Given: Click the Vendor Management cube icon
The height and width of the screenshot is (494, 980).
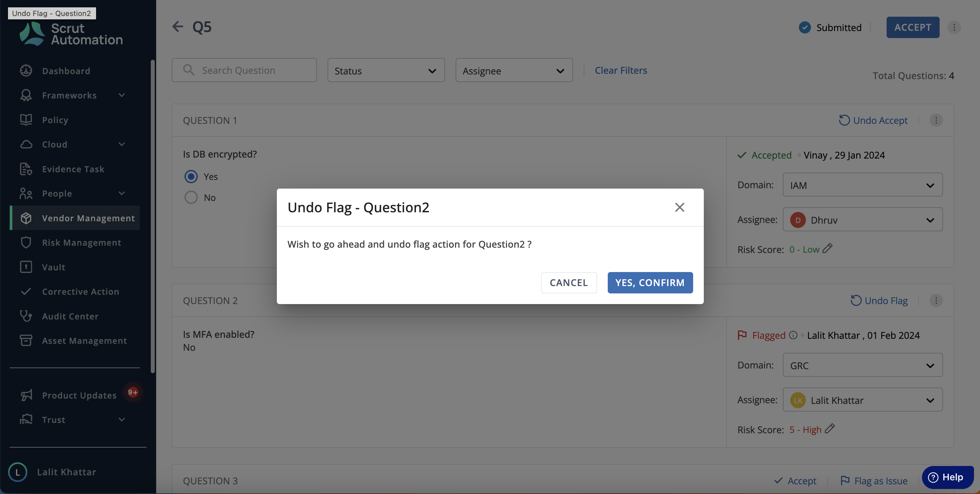Looking at the screenshot, I should pos(26,218).
